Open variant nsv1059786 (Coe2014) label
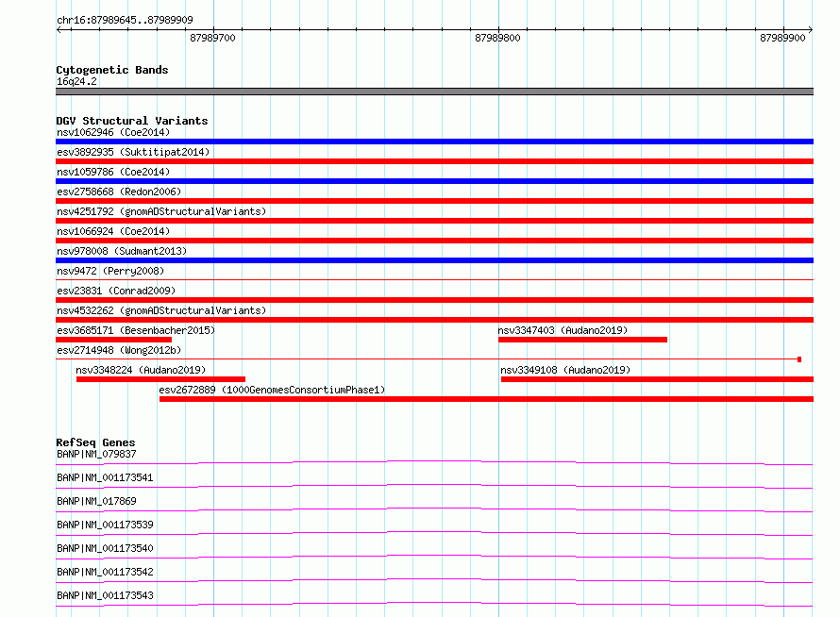The width and height of the screenshot is (840, 617). pyautogui.click(x=113, y=172)
